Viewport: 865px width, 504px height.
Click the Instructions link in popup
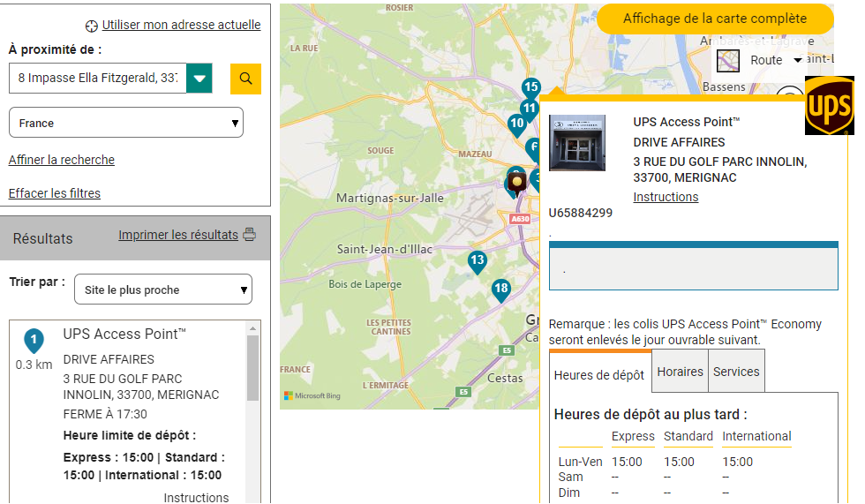click(666, 197)
